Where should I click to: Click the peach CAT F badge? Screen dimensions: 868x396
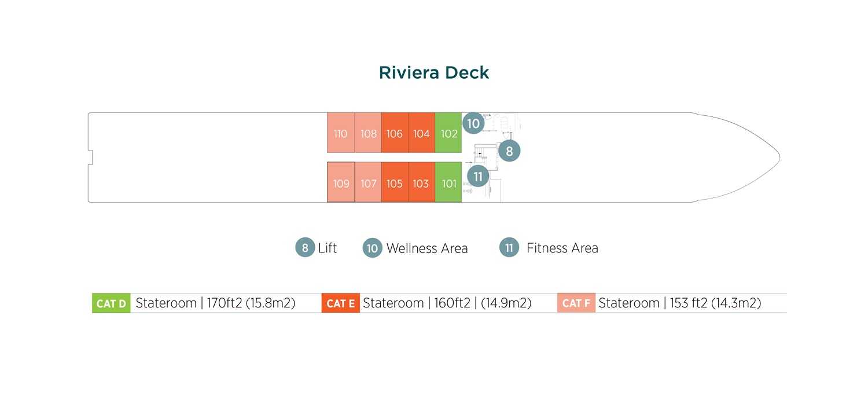576,303
